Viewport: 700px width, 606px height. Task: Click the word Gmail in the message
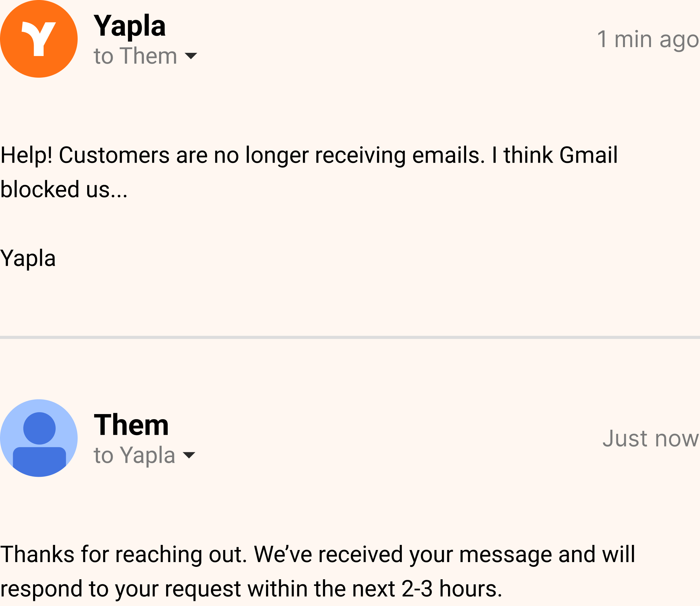pyautogui.click(x=588, y=155)
